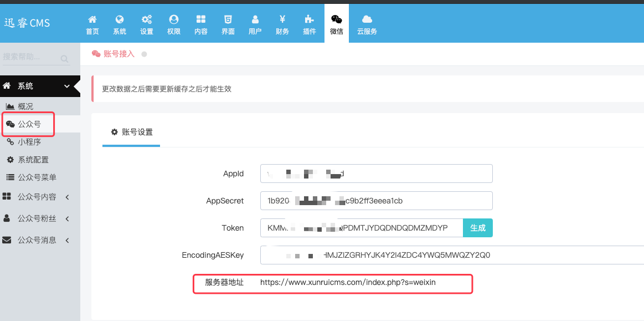This screenshot has height=321, width=644.
Task: Select the 账号设置 tab
Action: 131,133
